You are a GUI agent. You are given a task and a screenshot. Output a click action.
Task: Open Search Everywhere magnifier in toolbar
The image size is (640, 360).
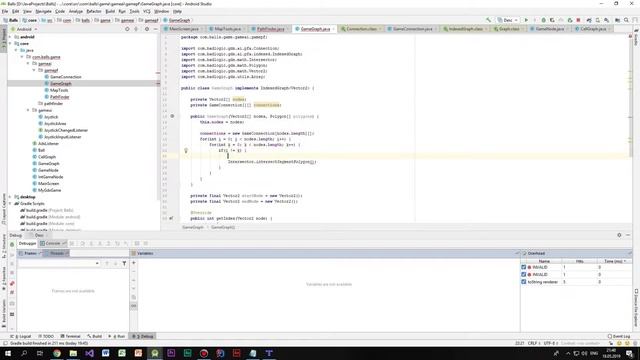pos(626,20)
